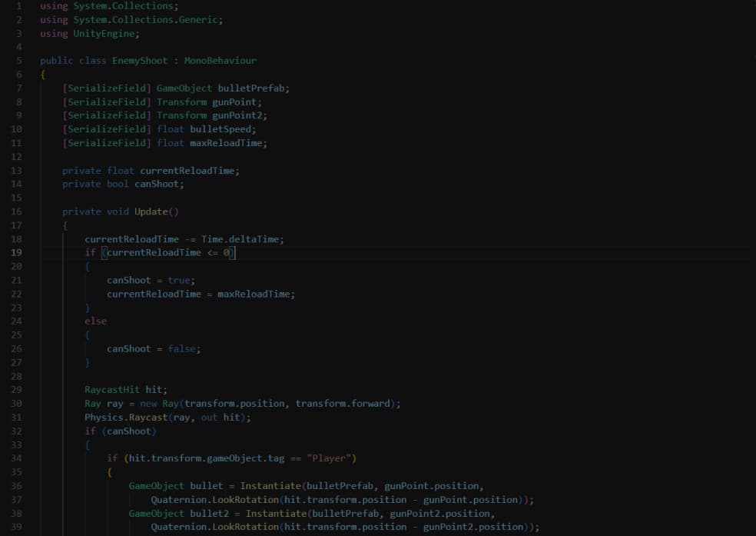Click the canShoot = true statement
756x536 pixels.
(x=151, y=280)
